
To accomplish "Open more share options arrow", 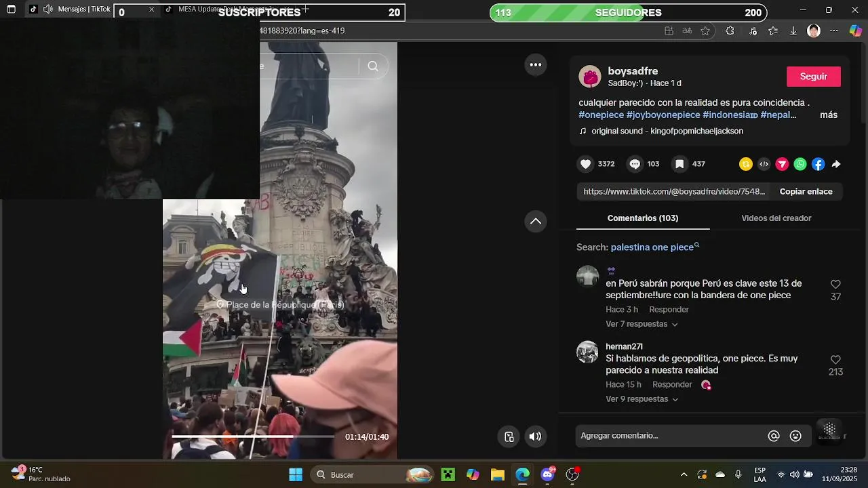I will click(836, 164).
